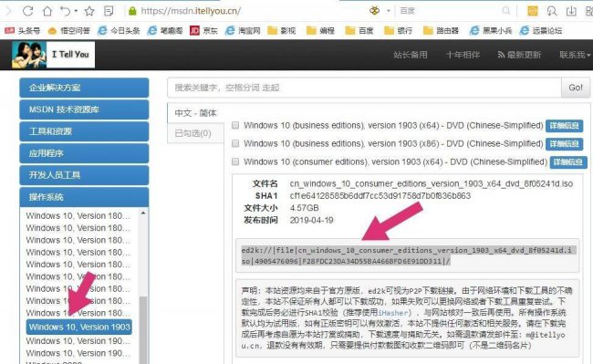Open the 笔趣阁 bookmark
The image size is (593, 364).
pos(165,31)
